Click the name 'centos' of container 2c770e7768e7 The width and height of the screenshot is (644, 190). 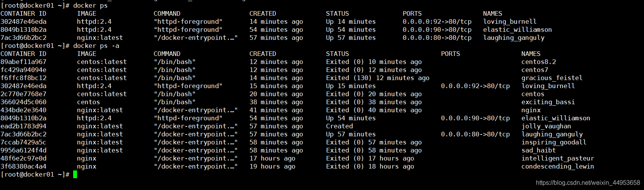(x=533, y=94)
